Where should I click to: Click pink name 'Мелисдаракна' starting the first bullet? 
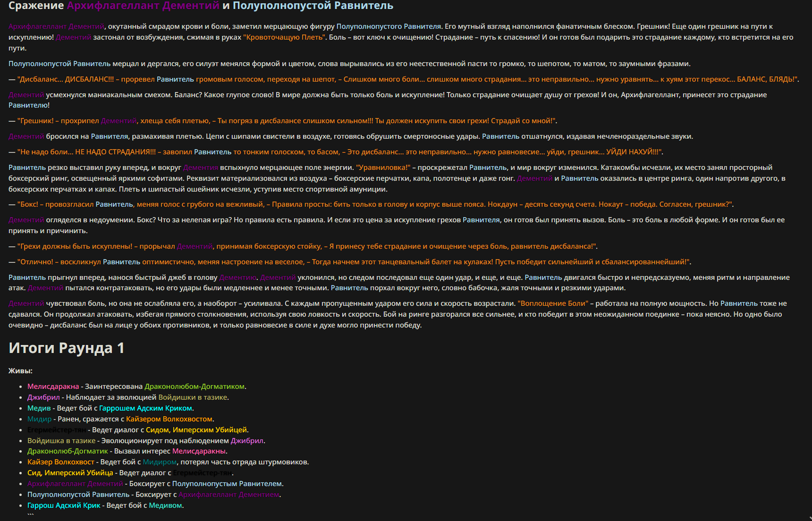click(x=53, y=387)
